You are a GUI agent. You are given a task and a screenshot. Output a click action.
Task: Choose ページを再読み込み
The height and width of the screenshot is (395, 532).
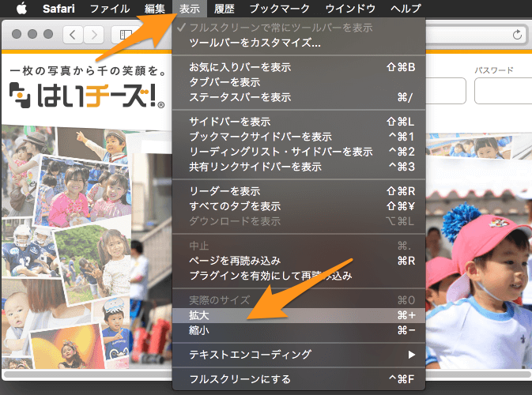click(x=299, y=261)
